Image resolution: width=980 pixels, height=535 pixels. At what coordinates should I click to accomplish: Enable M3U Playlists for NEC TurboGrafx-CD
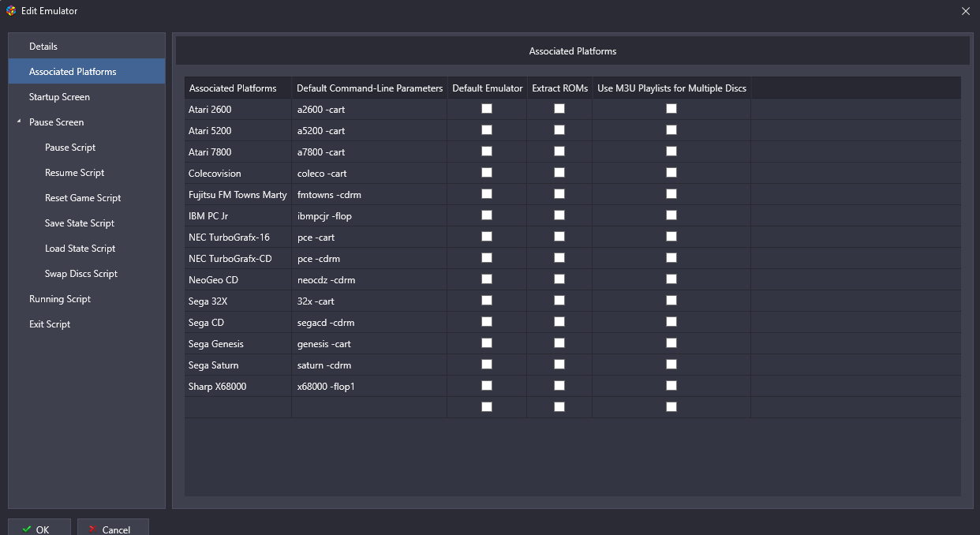pos(671,258)
